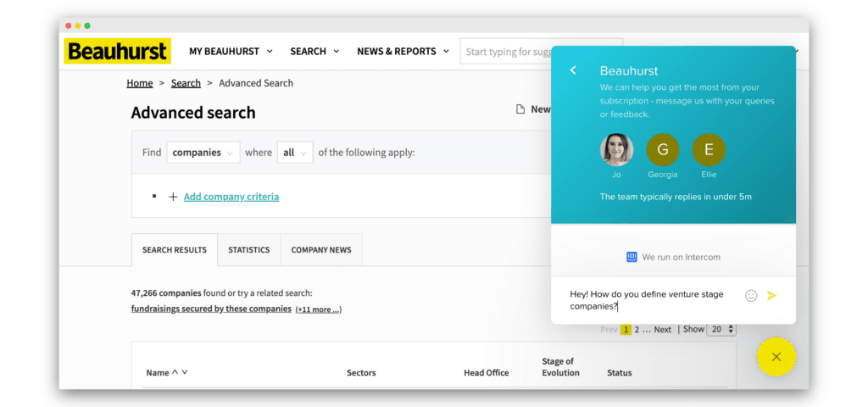Switch to the COMPANY NEWS tab
The height and width of the screenshot is (407, 868).
[x=321, y=250]
